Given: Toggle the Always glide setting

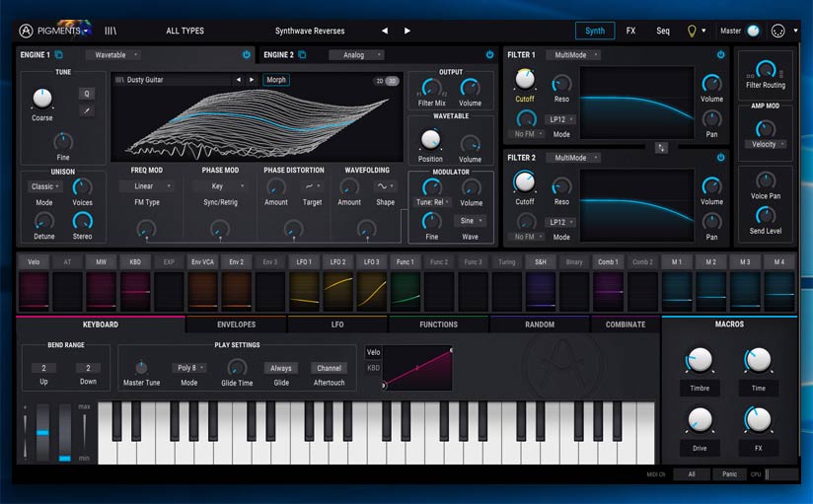Looking at the screenshot, I should [x=281, y=368].
